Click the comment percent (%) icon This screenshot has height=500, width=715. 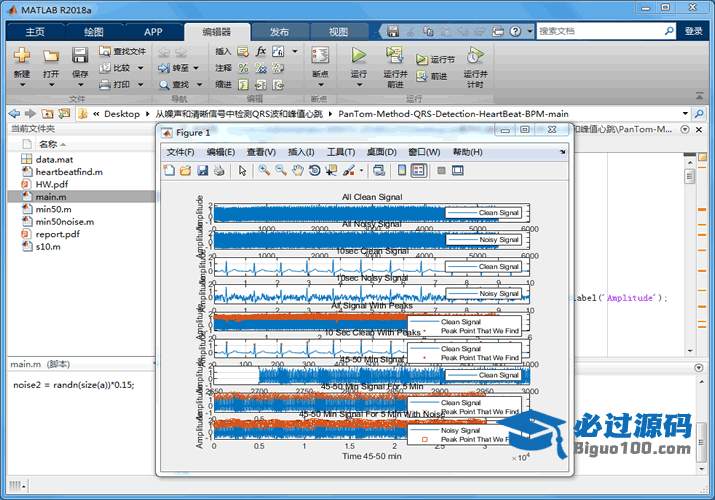(x=244, y=68)
